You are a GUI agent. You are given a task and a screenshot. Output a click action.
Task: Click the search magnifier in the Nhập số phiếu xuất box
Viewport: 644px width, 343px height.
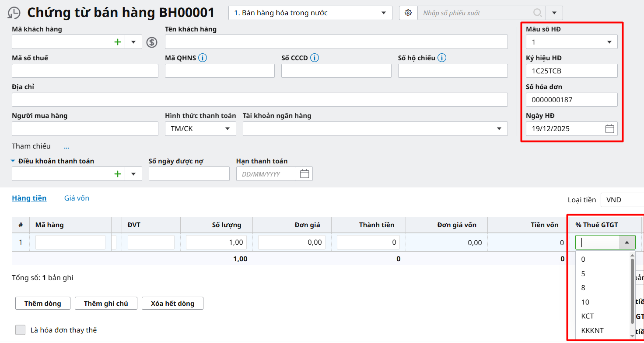[x=538, y=13]
